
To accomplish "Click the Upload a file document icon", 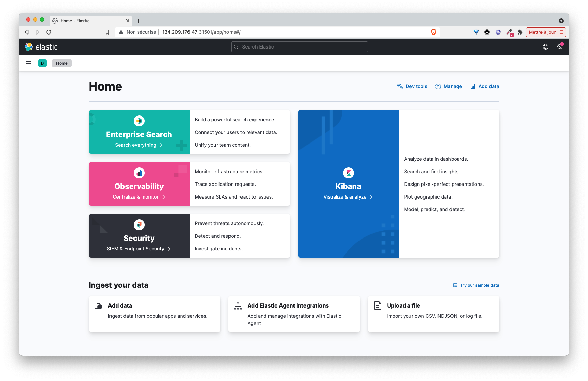I will [378, 305].
